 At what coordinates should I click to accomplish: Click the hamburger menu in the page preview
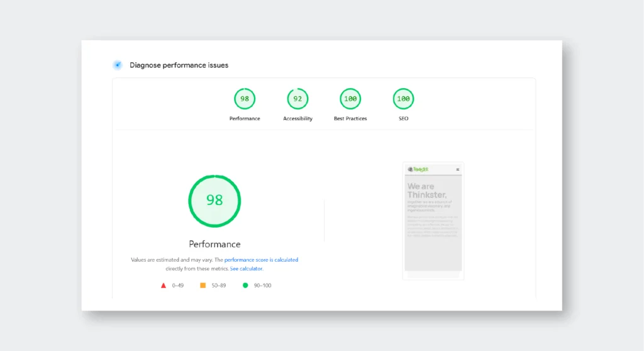[x=458, y=169]
